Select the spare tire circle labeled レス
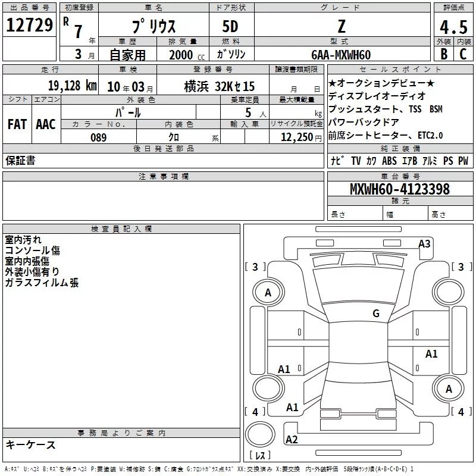 pos(260,437)
